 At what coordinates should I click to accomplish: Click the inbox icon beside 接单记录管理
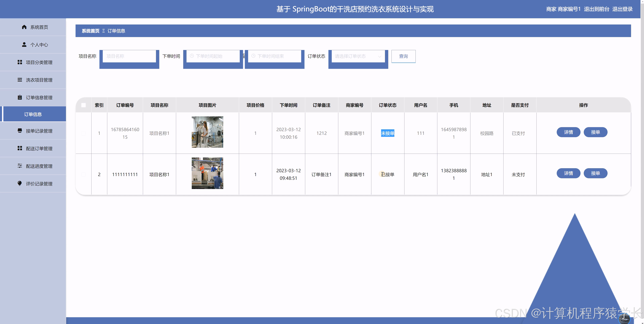click(x=20, y=131)
